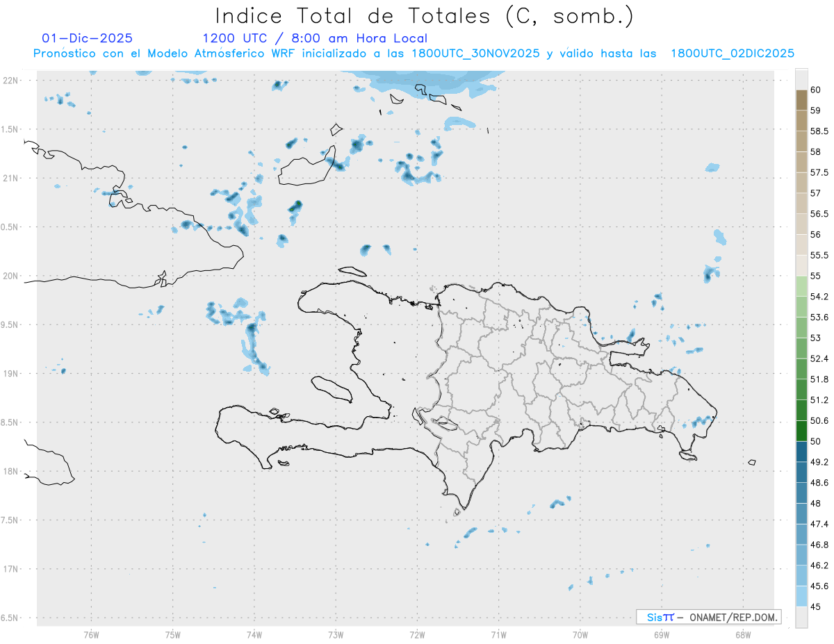Click the "19N" latitude label
This screenshot has width=834, height=644.
[10, 373]
